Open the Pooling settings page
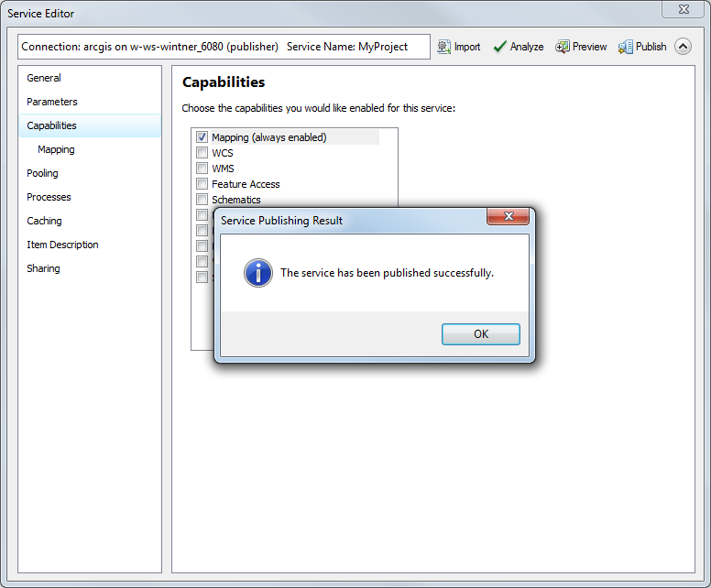 (x=90, y=173)
